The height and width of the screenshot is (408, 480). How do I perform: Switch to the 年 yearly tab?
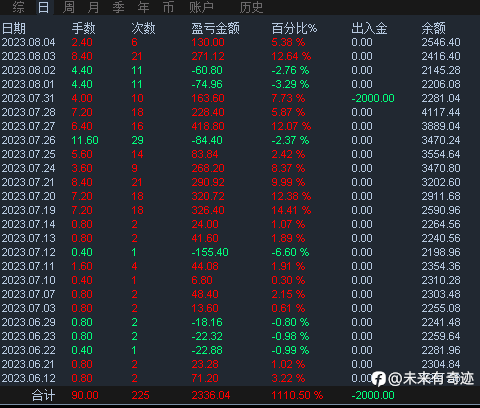pos(143,7)
